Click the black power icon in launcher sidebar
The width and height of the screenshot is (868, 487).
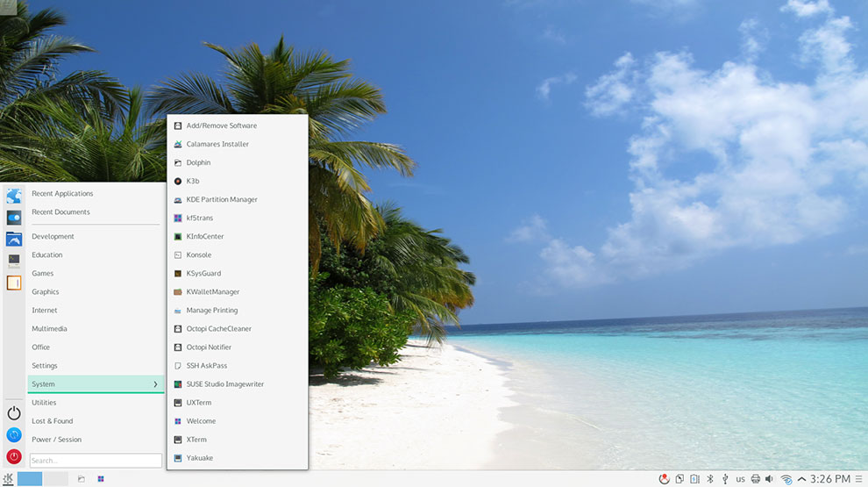coord(14,413)
